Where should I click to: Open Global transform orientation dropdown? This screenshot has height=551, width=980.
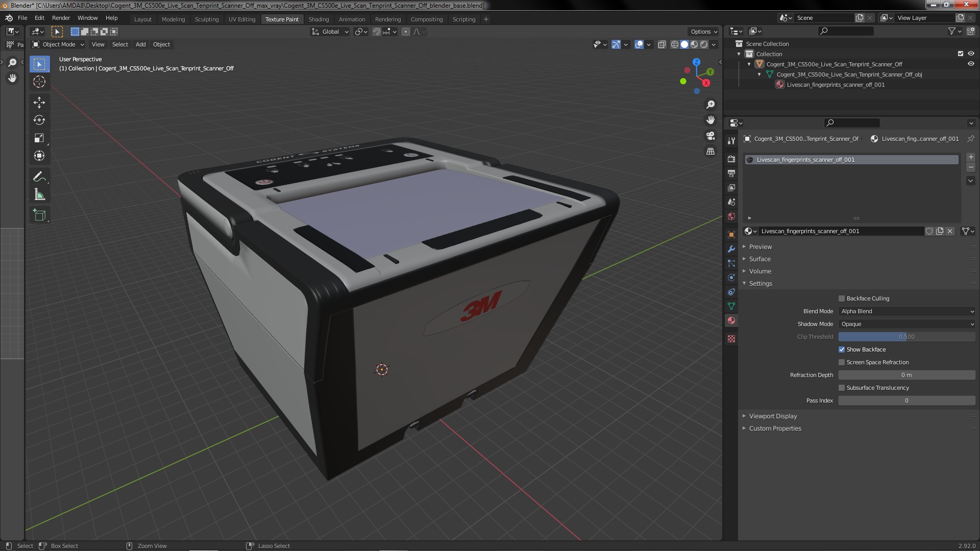click(330, 32)
